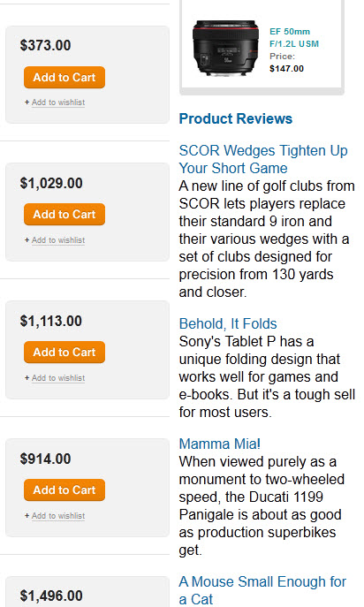
Task: Click the $1,496.00 price label
Action: pyautogui.click(x=51, y=596)
